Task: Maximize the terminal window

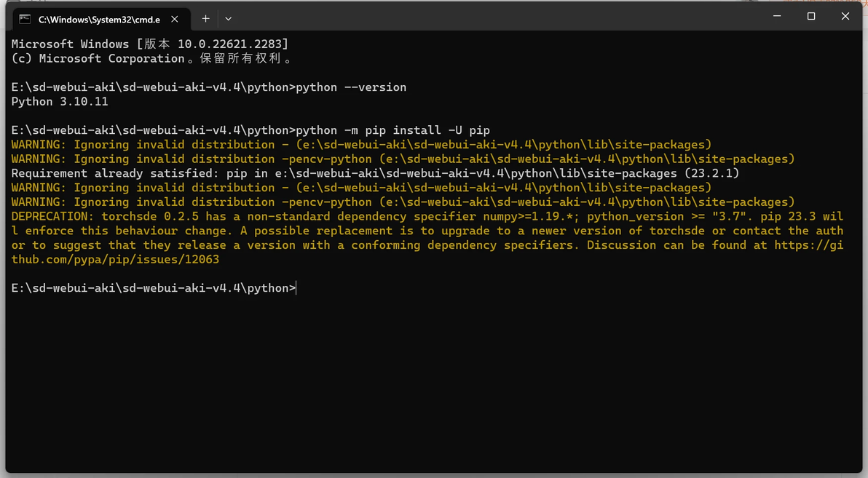Action: click(x=811, y=16)
